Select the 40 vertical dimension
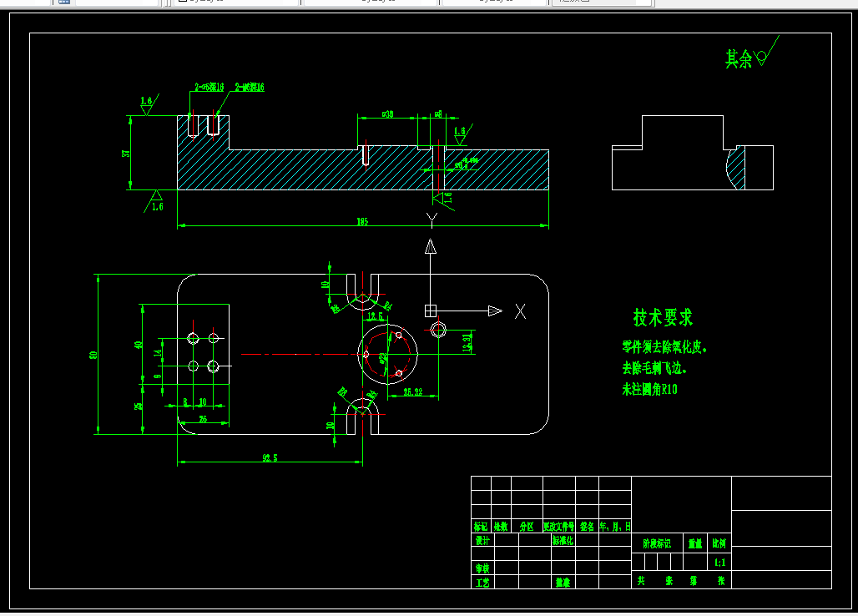This screenshot has height=616, width=858. pos(138,345)
